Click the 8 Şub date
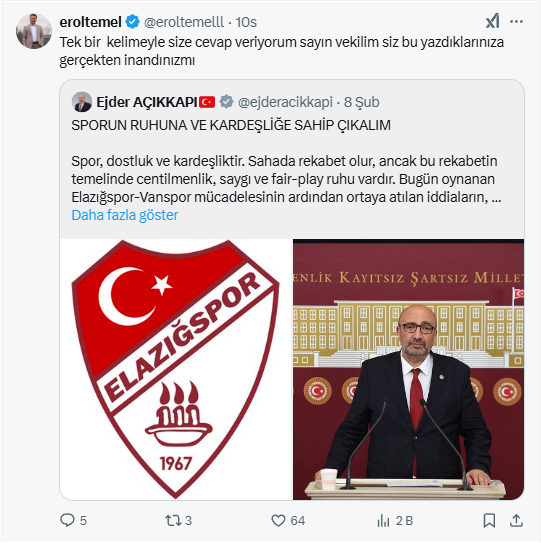 pos(362,102)
